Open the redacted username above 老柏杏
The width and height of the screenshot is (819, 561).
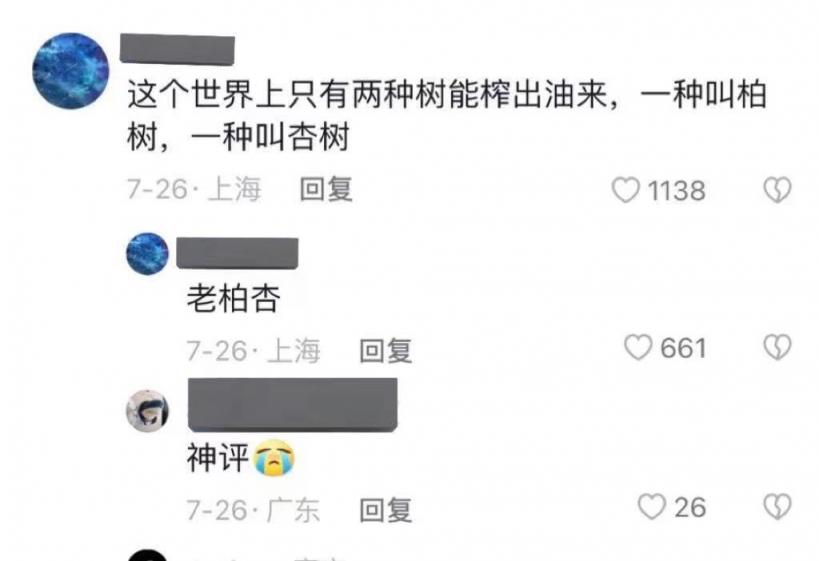coord(237,253)
